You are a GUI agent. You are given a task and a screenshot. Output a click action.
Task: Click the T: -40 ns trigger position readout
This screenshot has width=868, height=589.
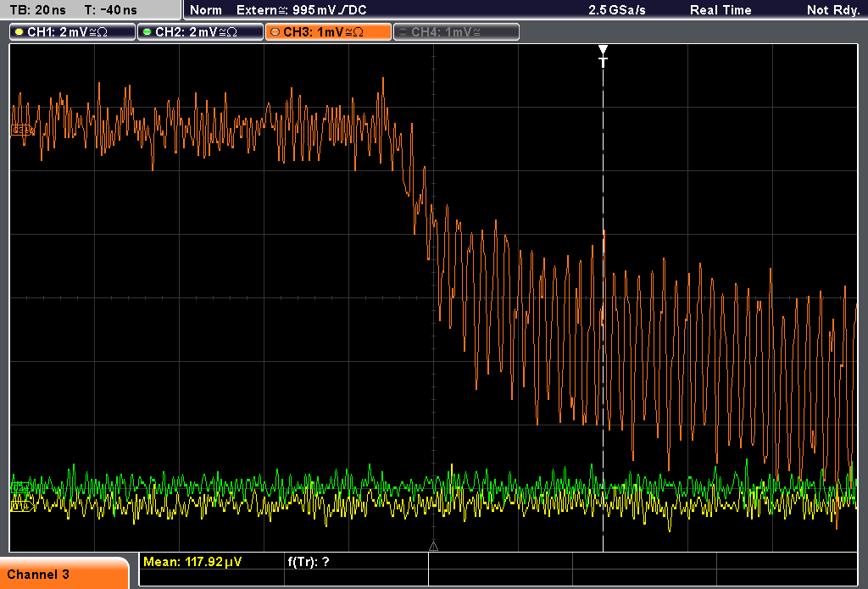pos(111,10)
